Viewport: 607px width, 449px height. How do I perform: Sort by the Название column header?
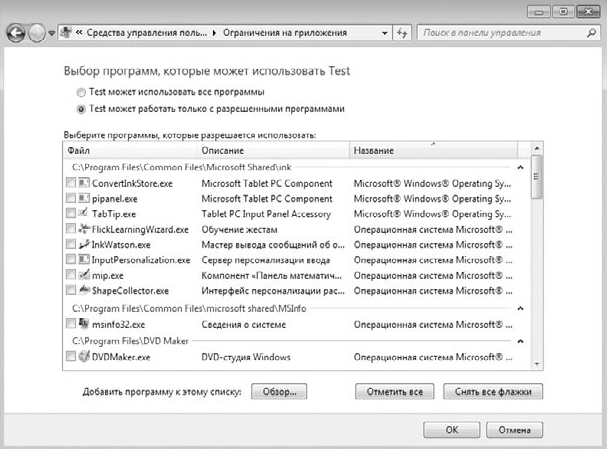click(x=434, y=151)
